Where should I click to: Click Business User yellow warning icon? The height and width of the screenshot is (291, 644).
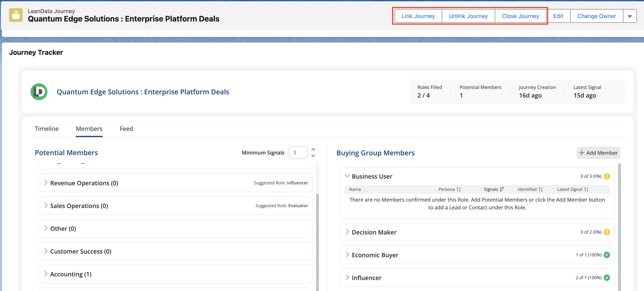[607, 176]
